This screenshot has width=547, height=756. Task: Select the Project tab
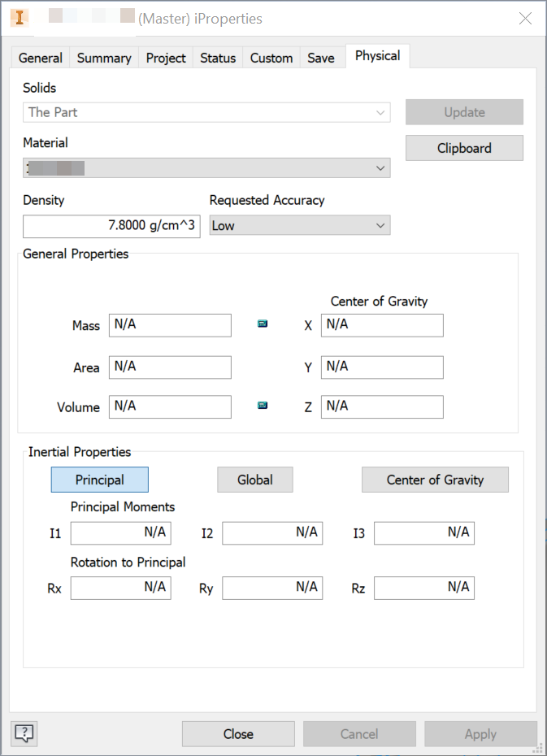[x=165, y=57]
